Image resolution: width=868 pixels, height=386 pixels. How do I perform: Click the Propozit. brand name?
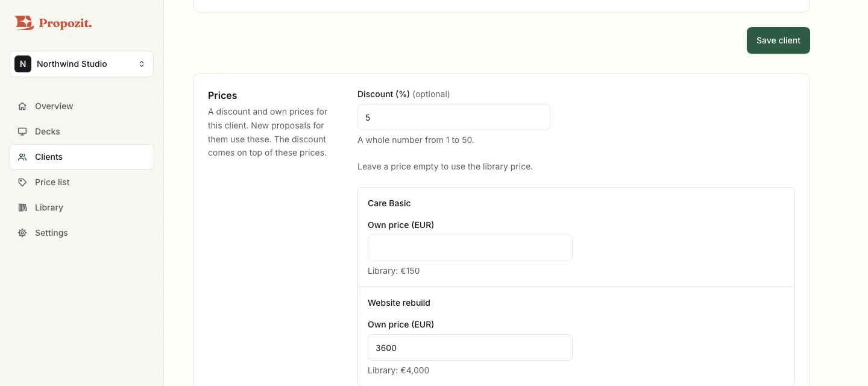pyautogui.click(x=65, y=24)
